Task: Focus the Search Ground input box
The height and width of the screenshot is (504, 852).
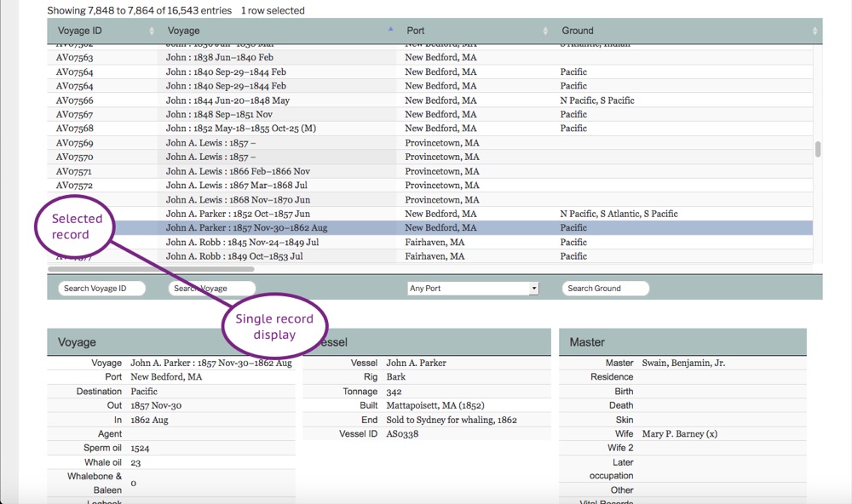Action: [605, 289]
